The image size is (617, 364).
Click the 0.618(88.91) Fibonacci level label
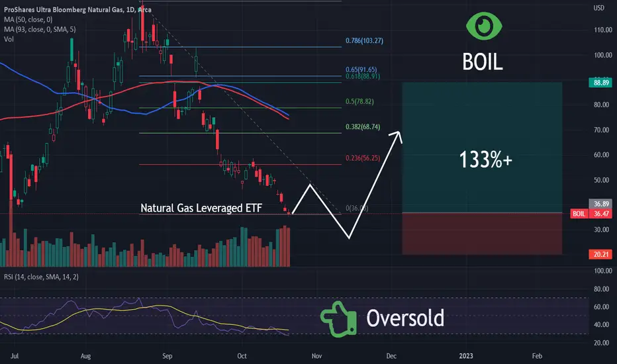coord(363,76)
